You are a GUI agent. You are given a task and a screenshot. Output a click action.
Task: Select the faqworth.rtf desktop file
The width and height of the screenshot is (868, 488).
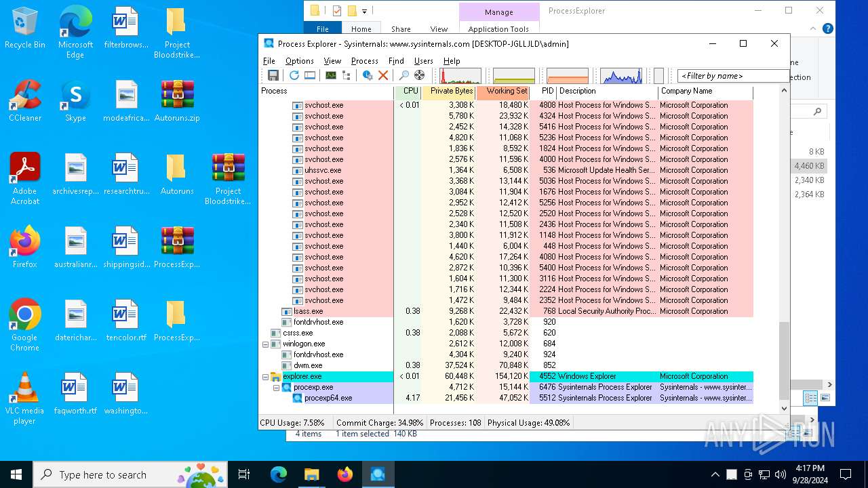pos(75,394)
